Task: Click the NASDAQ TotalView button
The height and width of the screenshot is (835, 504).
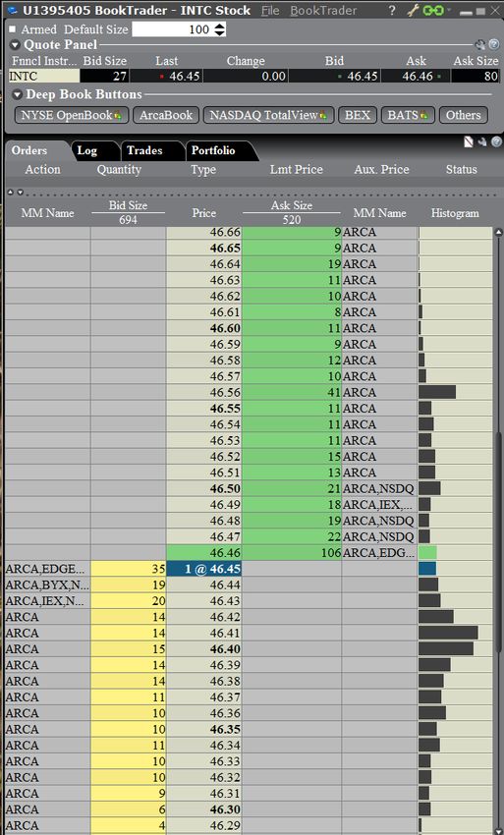Action: pos(268,115)
